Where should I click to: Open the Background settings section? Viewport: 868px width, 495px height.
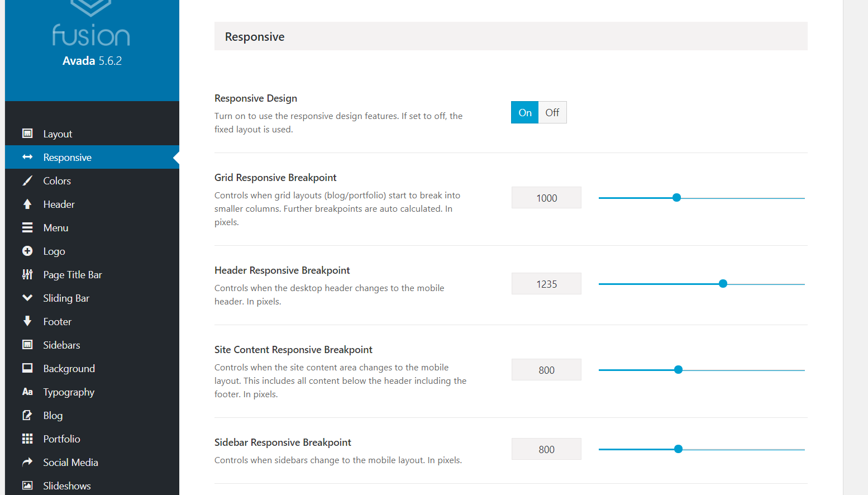[69, 369]
